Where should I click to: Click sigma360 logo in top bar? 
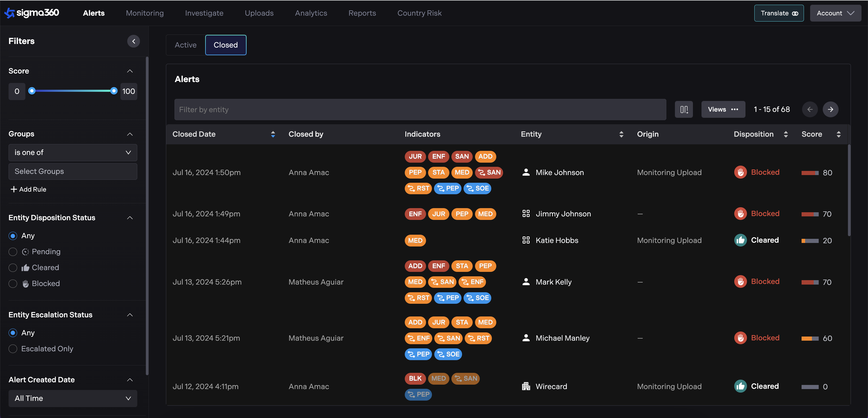32,13
